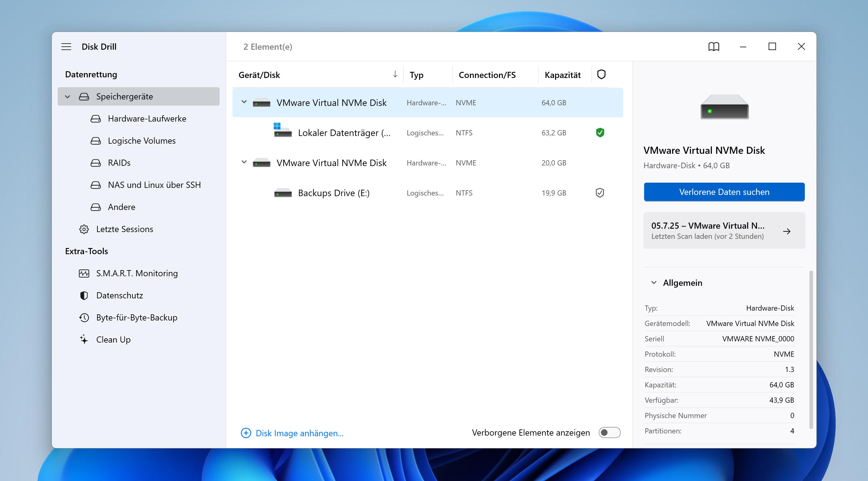Click the Speichergeräte drive icon
The height and width of the screenshot is (481, 868).
tap(84, 97)
